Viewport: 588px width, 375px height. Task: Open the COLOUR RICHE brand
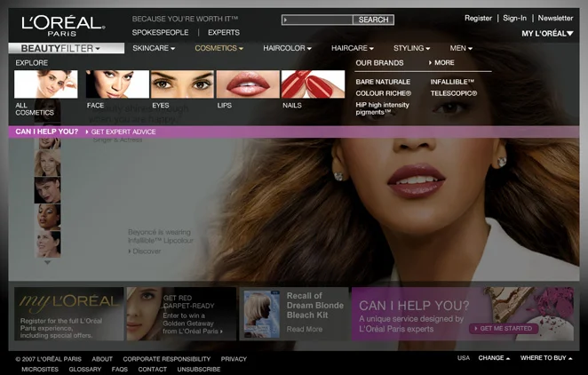pyautogui.click(x=383, y=93)
